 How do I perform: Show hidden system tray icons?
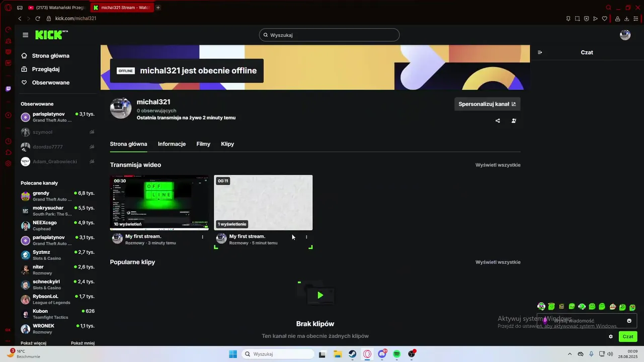coord(570,354)
